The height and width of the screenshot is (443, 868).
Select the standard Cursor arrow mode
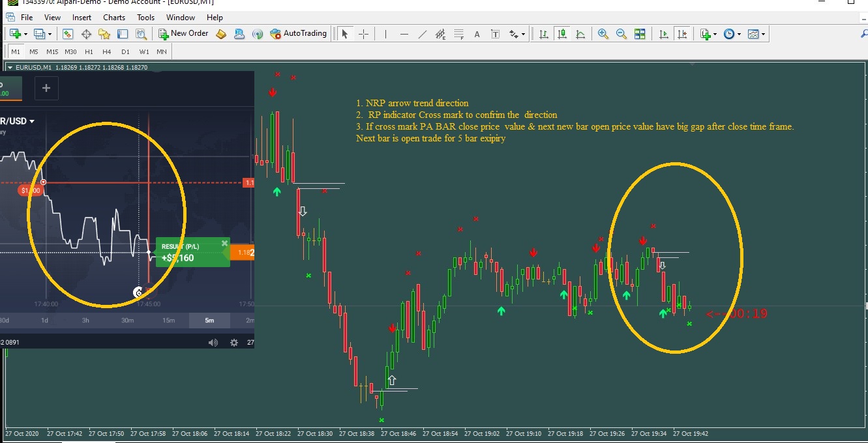tap(346, 34)
